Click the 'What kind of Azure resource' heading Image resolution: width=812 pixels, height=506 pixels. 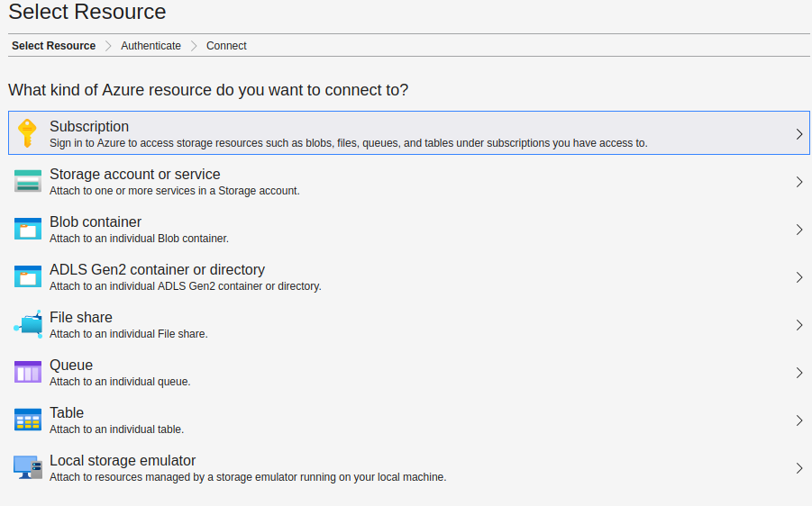208,90
